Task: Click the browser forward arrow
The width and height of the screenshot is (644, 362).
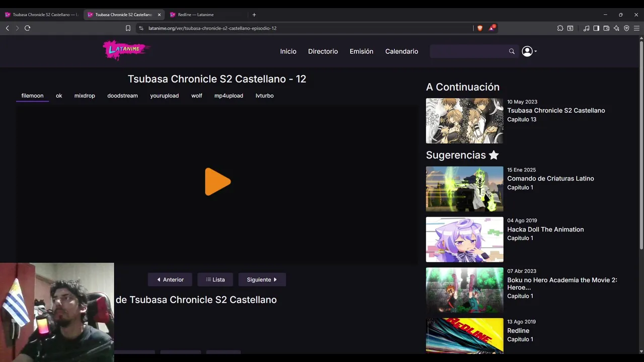Action: pos(17,28)
